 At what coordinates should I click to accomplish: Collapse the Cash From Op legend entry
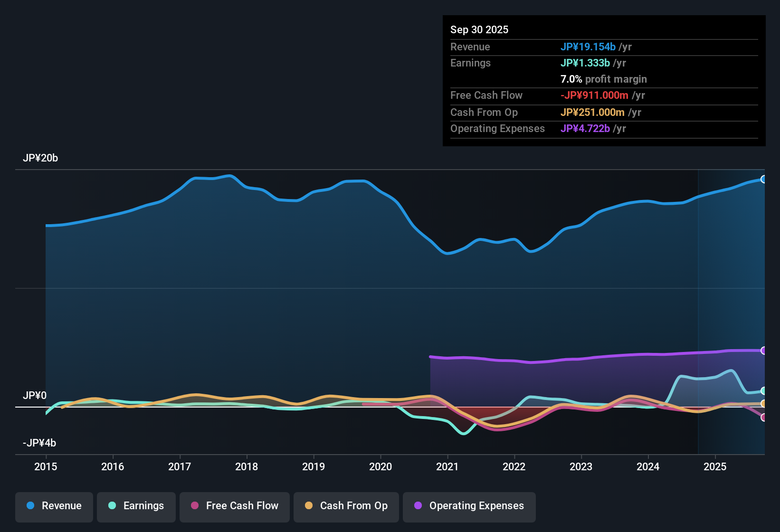click(x=346, y=506)
